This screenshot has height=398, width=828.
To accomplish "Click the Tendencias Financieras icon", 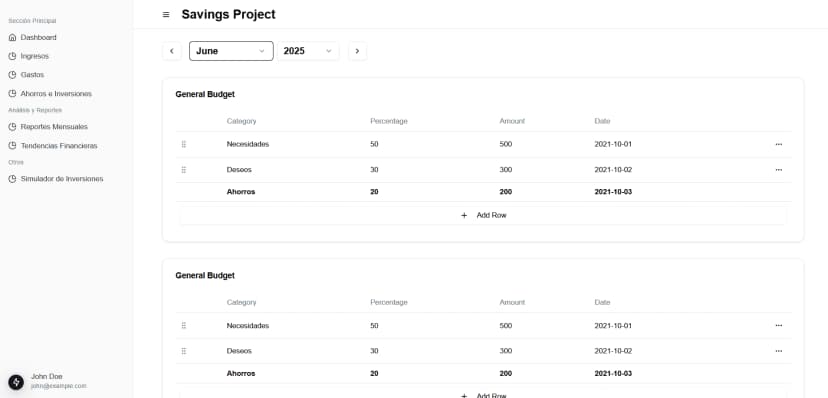I will [13, 146].
